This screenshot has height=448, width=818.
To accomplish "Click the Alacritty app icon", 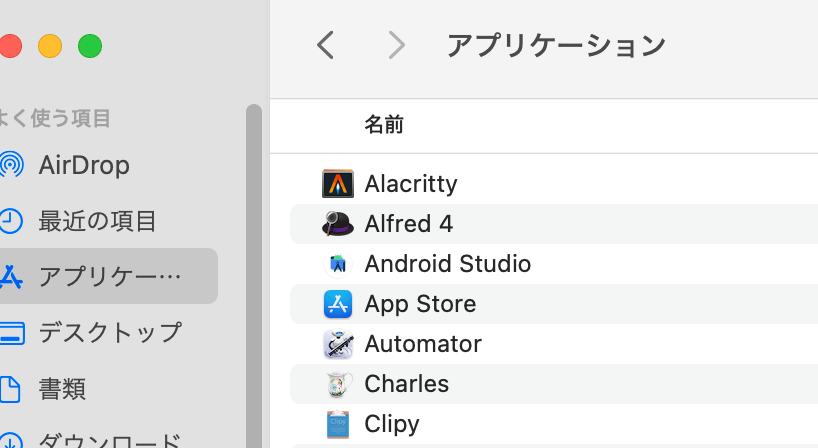I will tap(338, 184).
